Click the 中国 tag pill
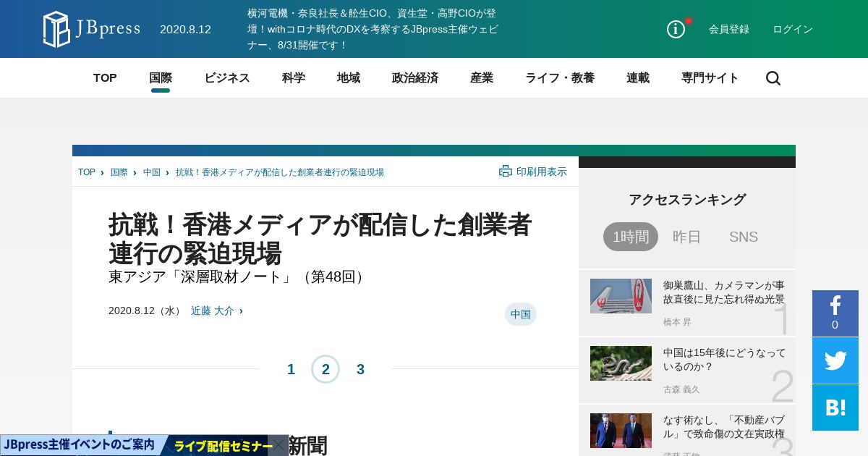This screenshot has height=456, width=868. point(521,314)
